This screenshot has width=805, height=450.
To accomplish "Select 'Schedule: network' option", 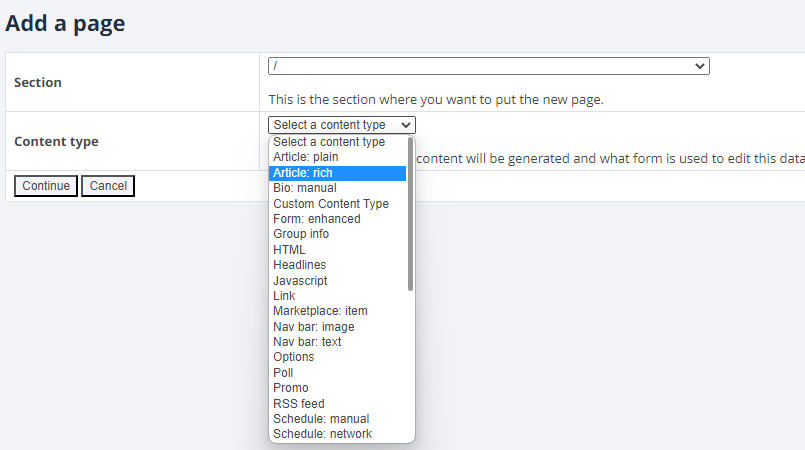I will click(x=323, y=434).
